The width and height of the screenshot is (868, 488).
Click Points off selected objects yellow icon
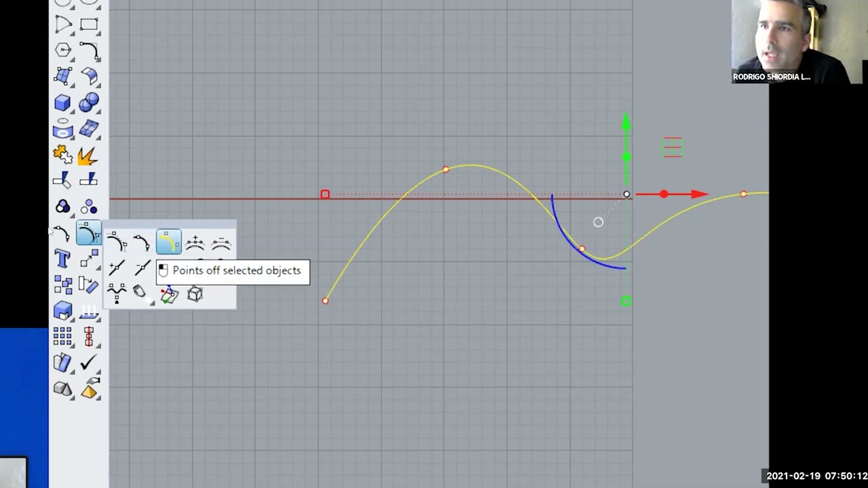pos(168,243)
